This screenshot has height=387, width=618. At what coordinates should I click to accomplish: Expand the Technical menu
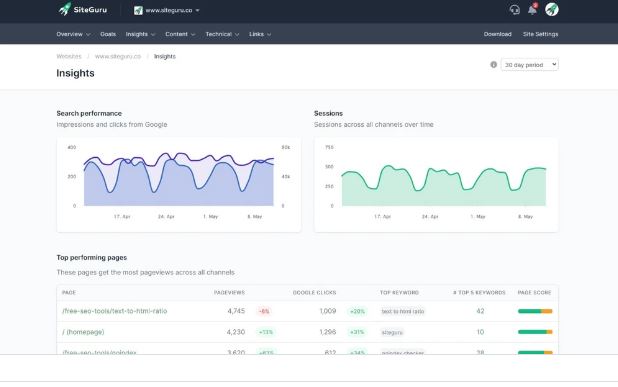click(222, 34)
